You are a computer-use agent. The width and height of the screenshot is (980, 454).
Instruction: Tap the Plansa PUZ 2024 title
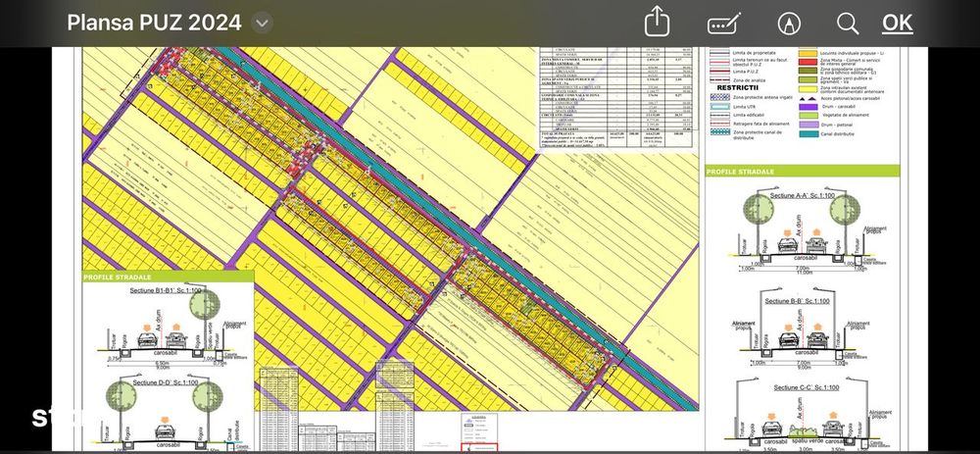pyautogui.click(x=155, y=24)
